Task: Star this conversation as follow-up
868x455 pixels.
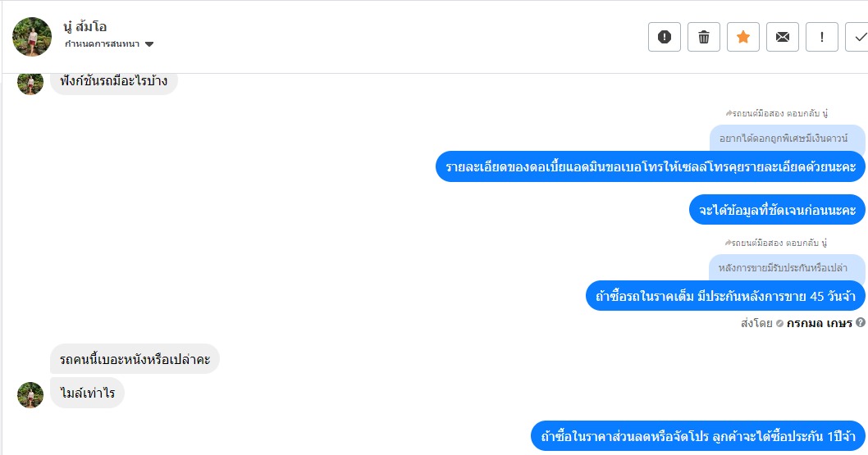Action: tap(743, 37)
